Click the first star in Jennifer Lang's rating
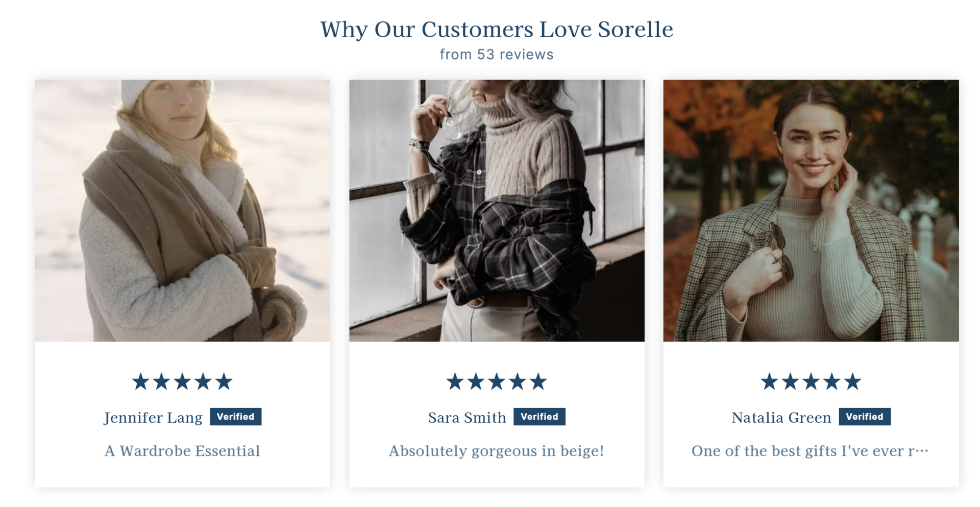Screen dimensions: 980x507 tap(140, 382)
